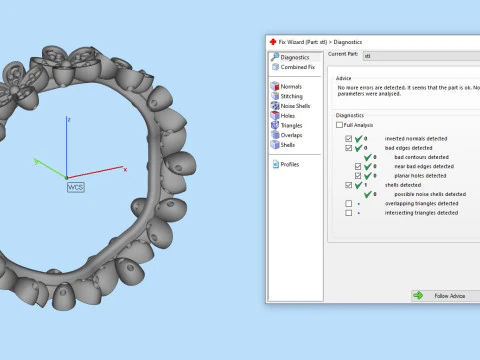This screenshot has height=360, width=480.
Task: Open the Overlaps icon
Action: point(275,135)
